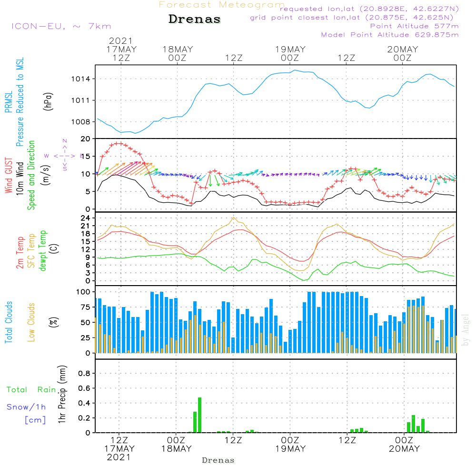Image resolution: width=476 pixels, height=476 pixels.
Task: Click the 0.8 precipitation axis value
Action: pyautogui.click(x=84, y=374)
